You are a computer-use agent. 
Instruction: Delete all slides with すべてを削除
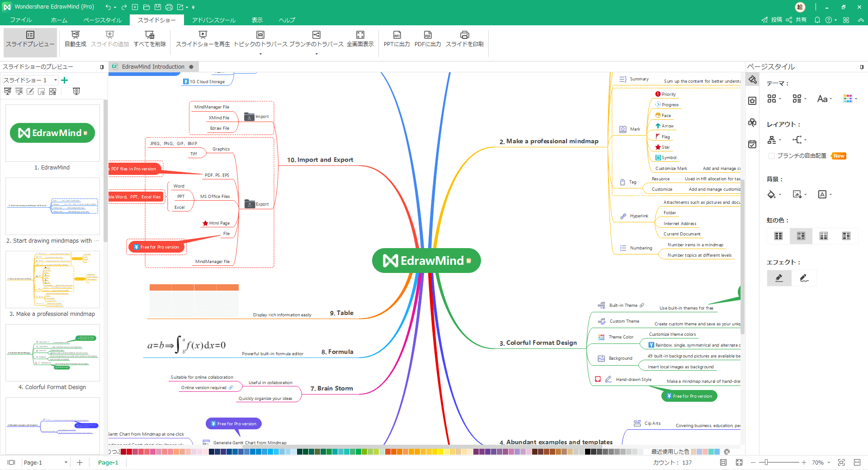[150, 35]
